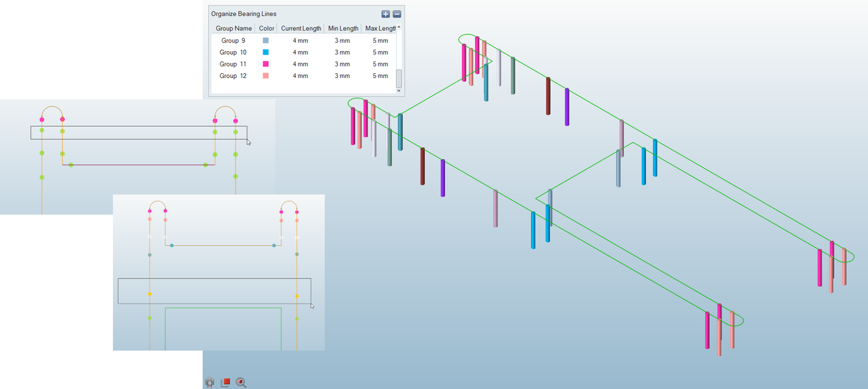
Task: Select the Group 9 row
Action: pyautogui.click(x=233, y=41)
